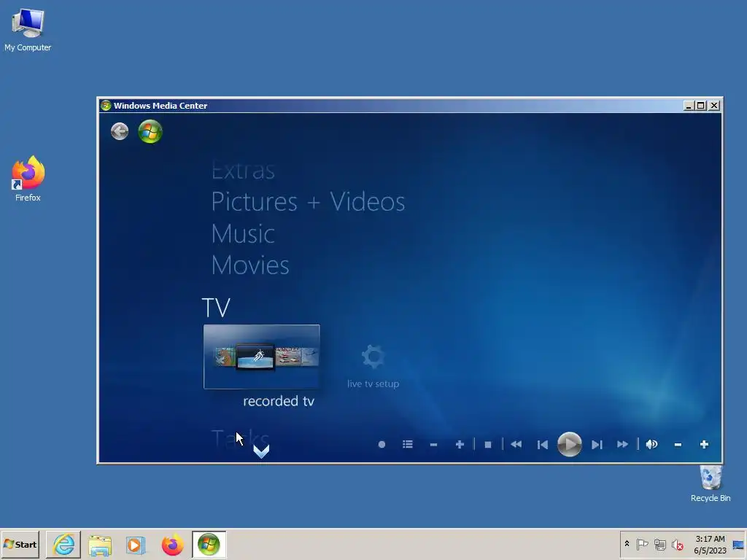Show hidden tray icons arrow
The height and width of the screenshot is (560, 747).
tap(627, 544)
